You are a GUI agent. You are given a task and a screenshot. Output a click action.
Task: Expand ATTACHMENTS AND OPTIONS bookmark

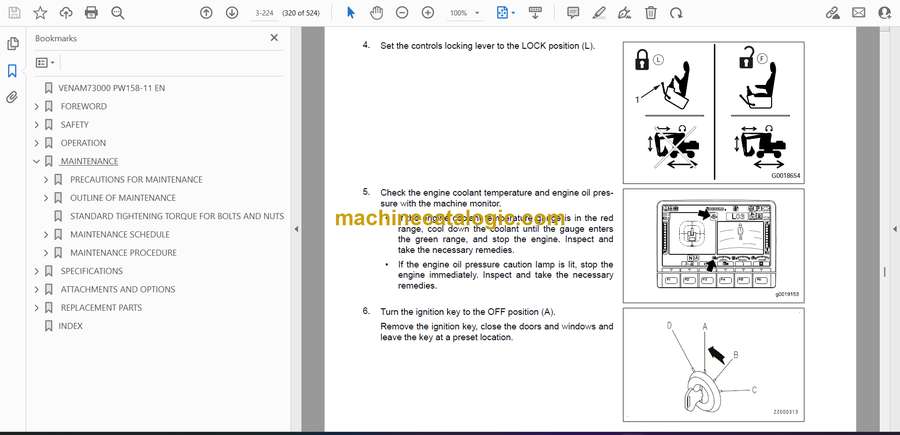[37, 289]
